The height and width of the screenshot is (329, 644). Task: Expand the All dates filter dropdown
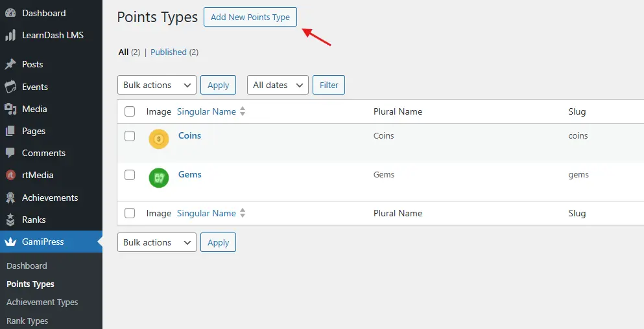click(278, 85)
